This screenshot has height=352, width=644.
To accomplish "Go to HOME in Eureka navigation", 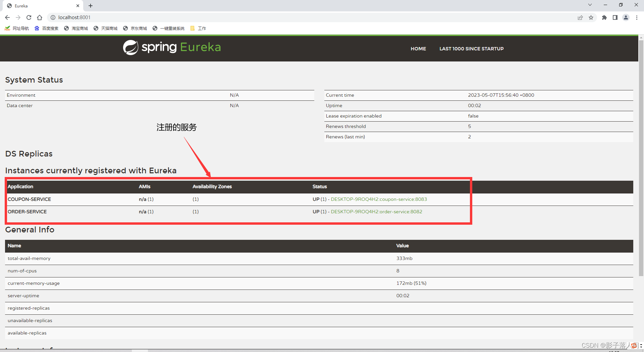I will coord(418,49).
